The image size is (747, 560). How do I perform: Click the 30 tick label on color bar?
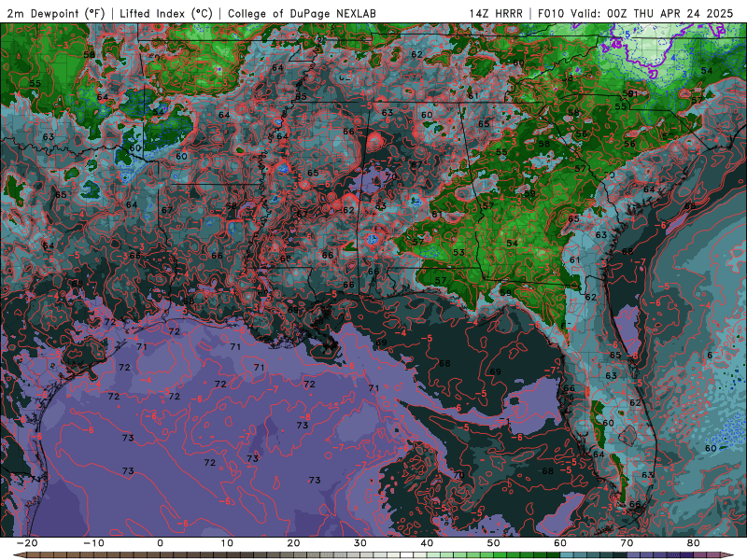[x=360, y=543]
